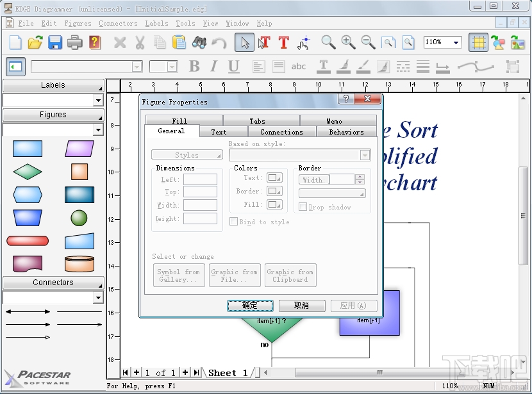Image resolution: width=532 pixels, height=394 pixels.
Task: Activate the Zoom Out magnifier tool
Action: pos(367,42)
